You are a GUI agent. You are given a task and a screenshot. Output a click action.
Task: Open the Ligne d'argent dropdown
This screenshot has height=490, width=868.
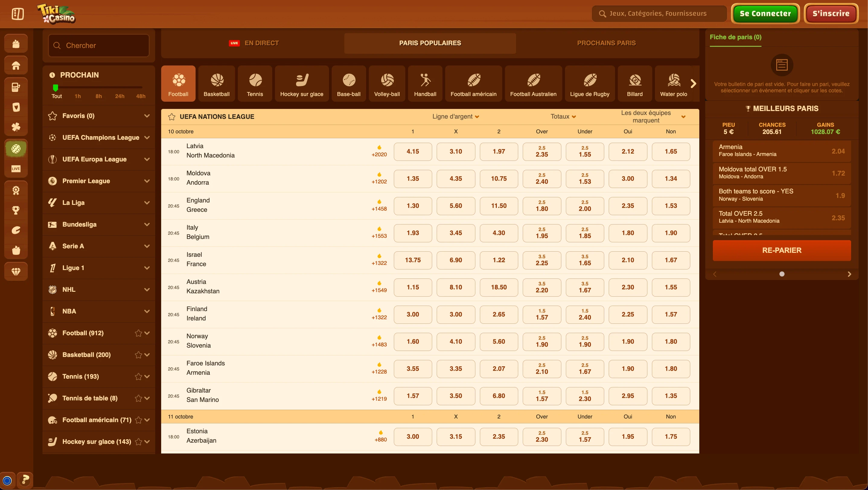[455, 116]
